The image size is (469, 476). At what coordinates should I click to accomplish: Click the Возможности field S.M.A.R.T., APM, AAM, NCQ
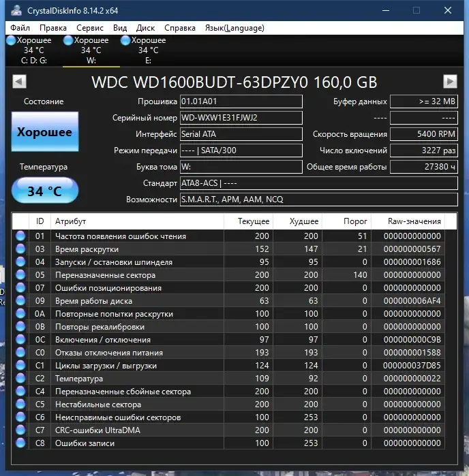pyautogui.click(x=319, y=200)
